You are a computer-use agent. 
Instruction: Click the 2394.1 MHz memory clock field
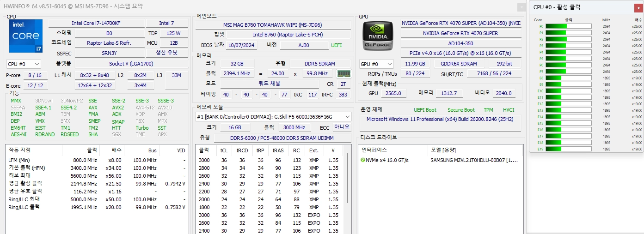point(237,73)
